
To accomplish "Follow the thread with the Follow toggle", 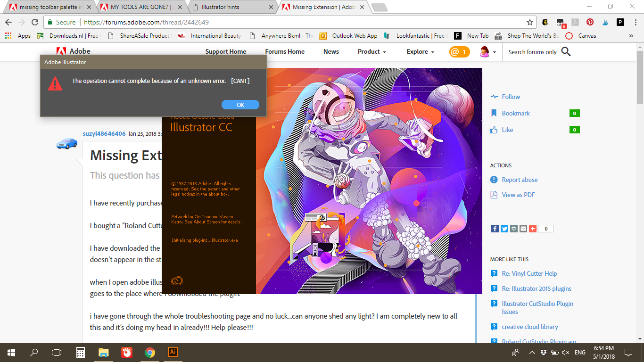I will [510, 97].
